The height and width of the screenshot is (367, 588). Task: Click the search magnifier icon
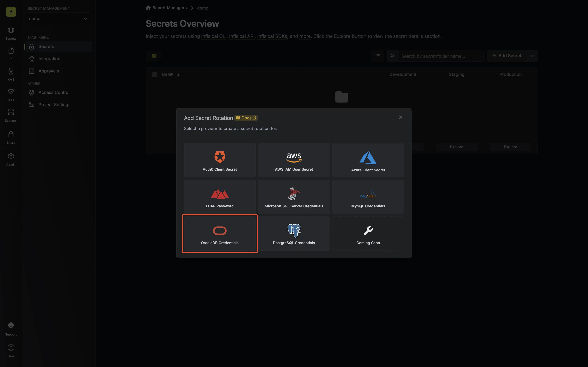(x=392, y=56)
